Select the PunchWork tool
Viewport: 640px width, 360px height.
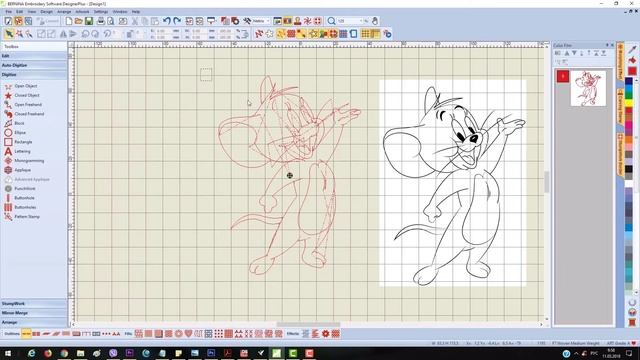click(x=20, y=189)
